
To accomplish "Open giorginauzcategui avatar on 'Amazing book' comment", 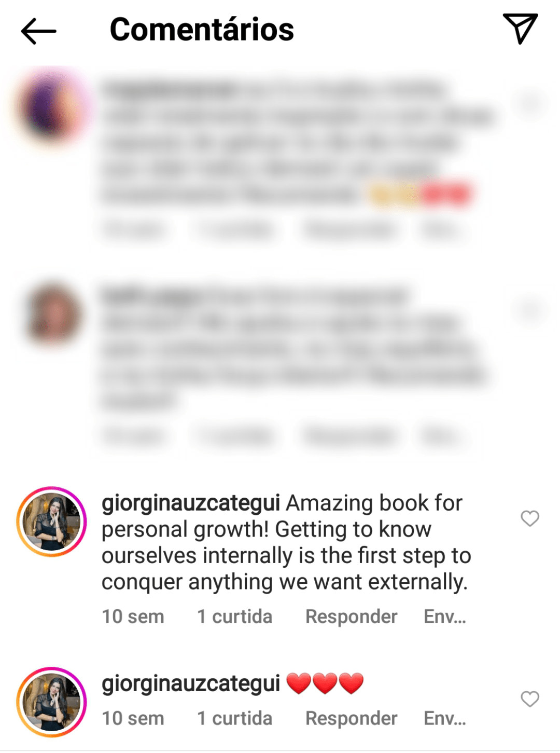I will pyautogui.click(x=51, y=522).
